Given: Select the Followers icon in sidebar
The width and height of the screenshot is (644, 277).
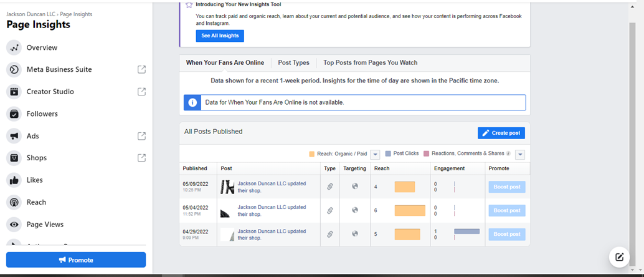Looking at the screenshot, I should (x=14, y=114).
